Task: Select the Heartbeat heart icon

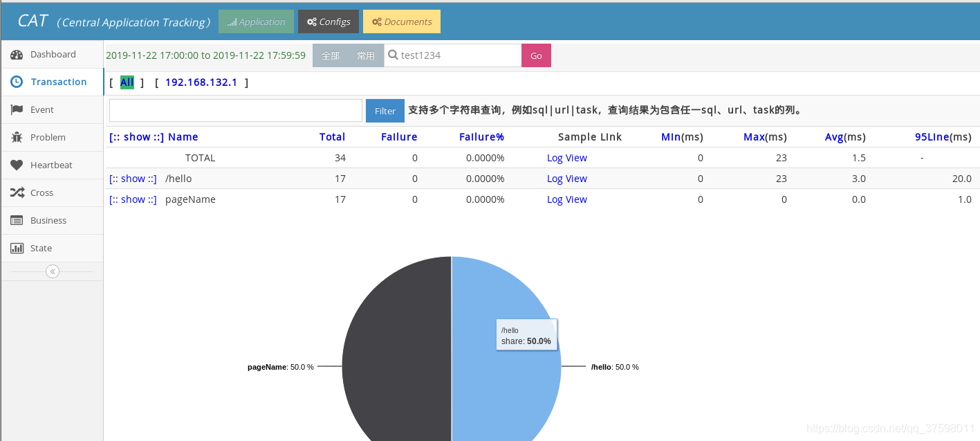Action: [x=16, y=165]
